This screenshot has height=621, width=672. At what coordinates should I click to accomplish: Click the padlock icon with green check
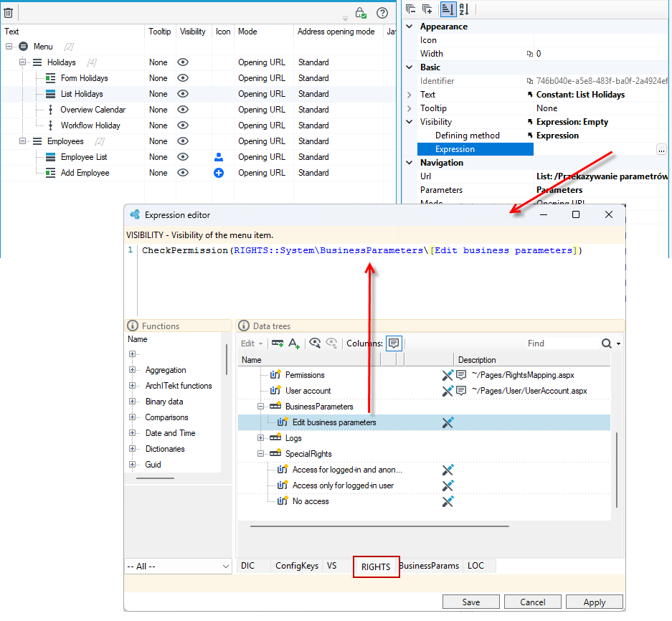361,13
